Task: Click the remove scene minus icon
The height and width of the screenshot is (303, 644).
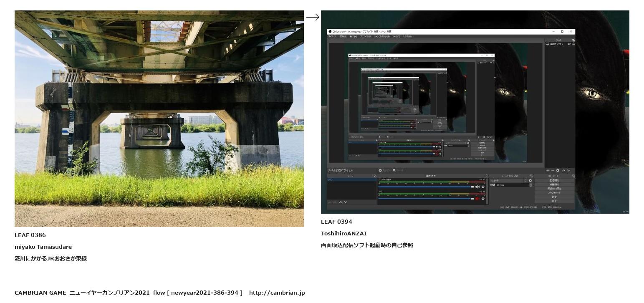Action: tap(335, 202)
